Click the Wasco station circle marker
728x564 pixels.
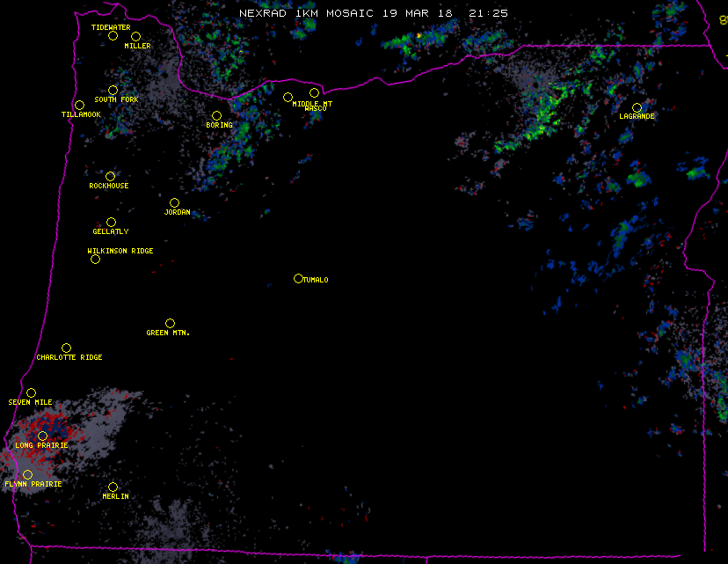(x=314, y=93)
